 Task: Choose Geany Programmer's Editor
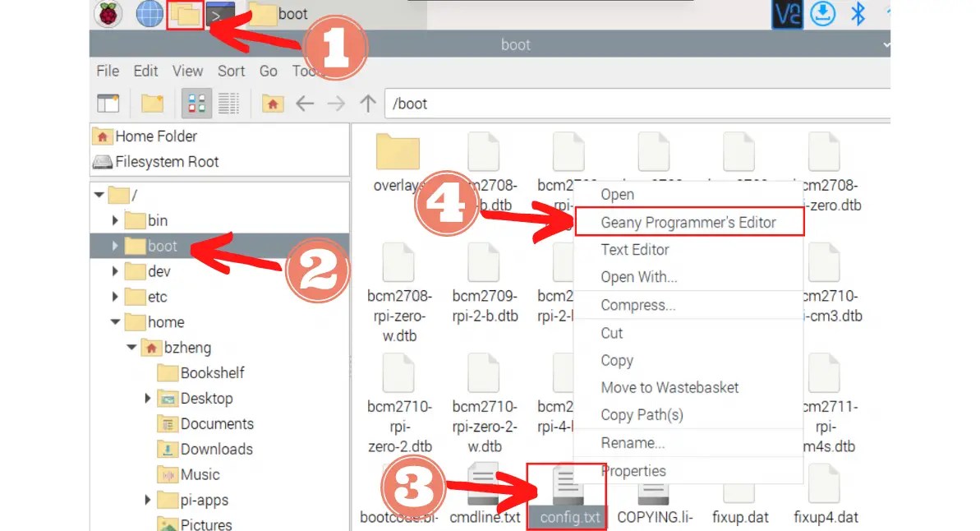[688, 222]
